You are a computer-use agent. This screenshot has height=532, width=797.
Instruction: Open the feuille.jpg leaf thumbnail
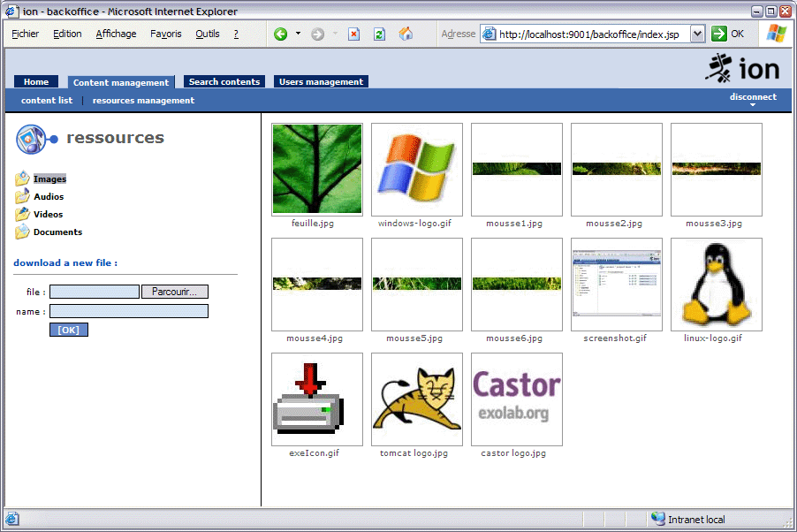tap(317, 169)
